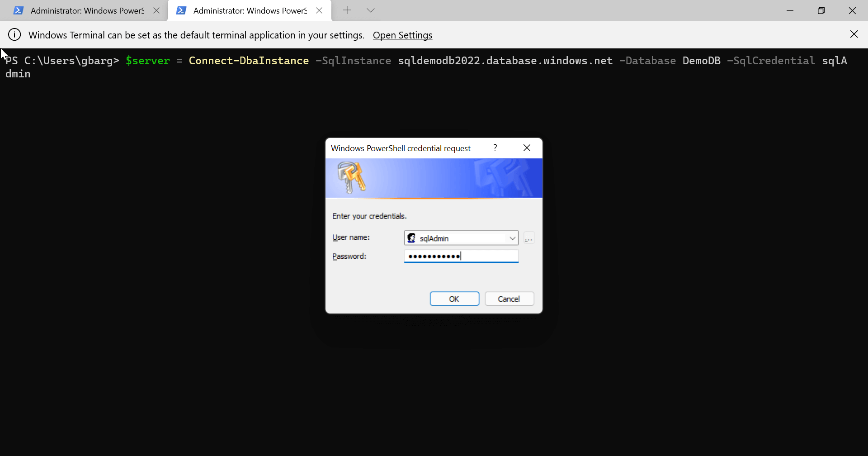Click the PowerShell icon on first tab
Screen dimensions: 868x456
point(19,10)
